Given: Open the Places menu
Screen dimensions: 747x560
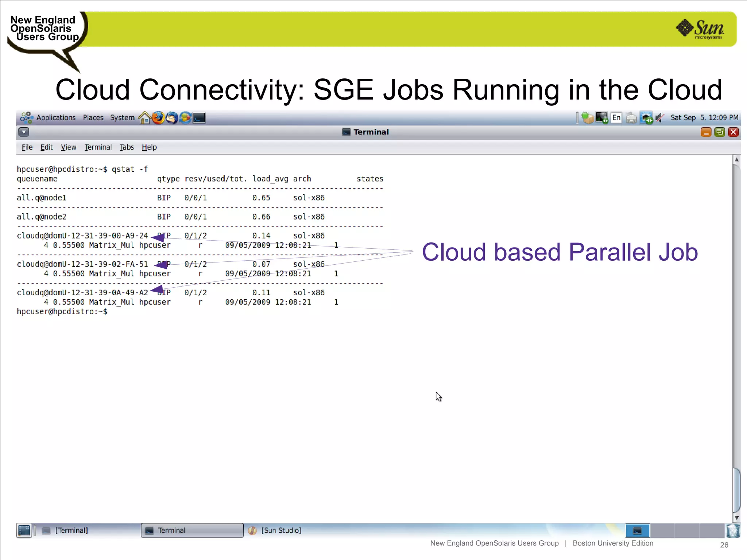Looking at the screenshot, I should [x=93, y=117].
